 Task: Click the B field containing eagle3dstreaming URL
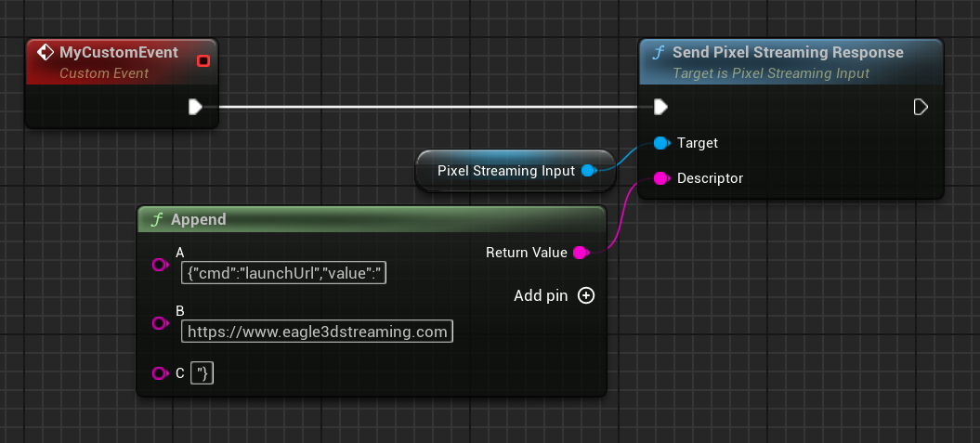(x=317, y=332)
